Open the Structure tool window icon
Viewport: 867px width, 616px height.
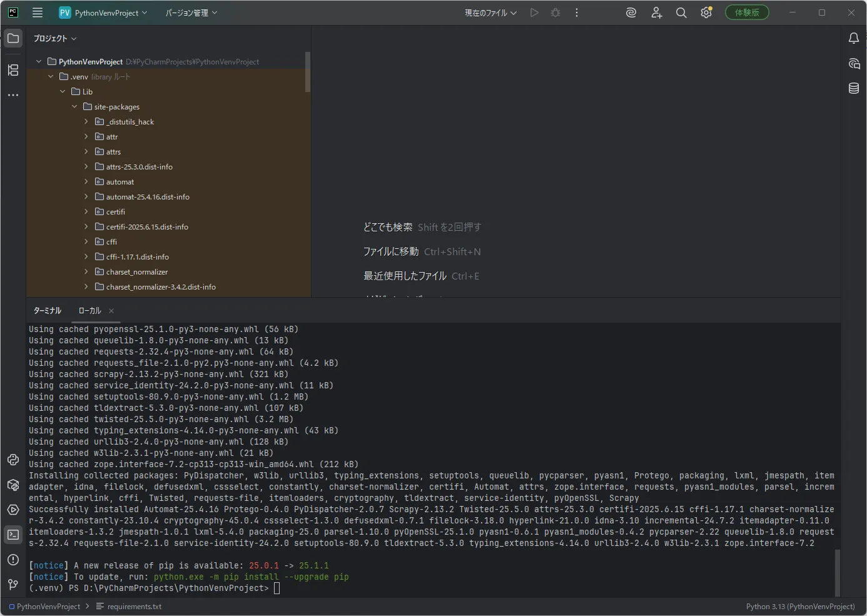tap(13, 70)
